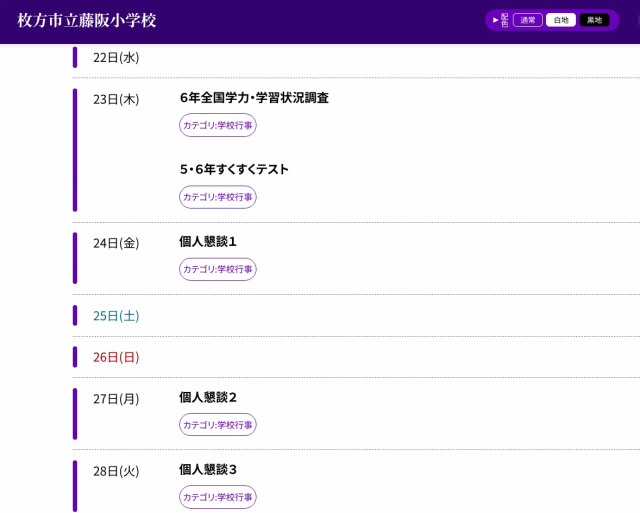Click the 23日(木) date label
The height and width of the screenshot is (513, 640).
(116, 100)
